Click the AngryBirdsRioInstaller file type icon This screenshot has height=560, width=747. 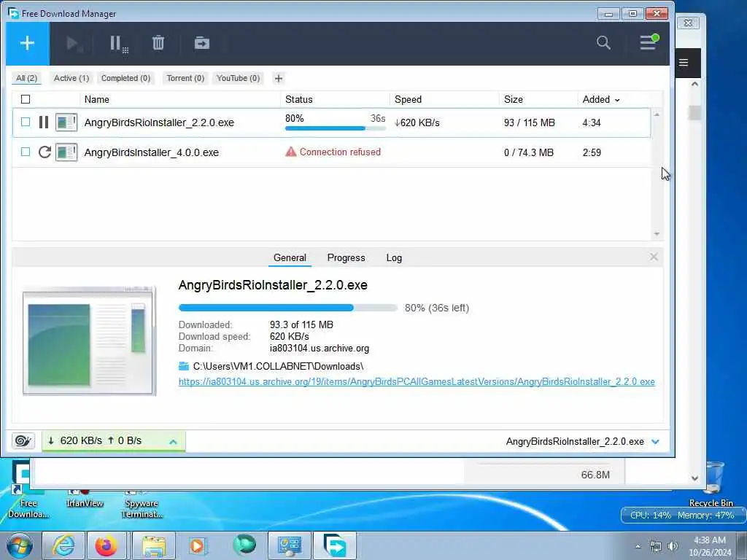pos(66,122)
